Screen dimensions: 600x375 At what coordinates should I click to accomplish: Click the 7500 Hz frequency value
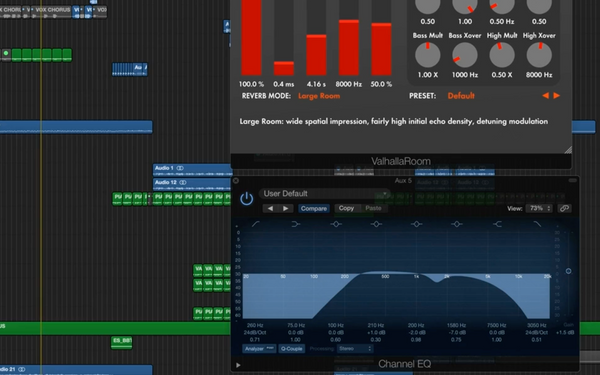pyautogui.click(x=497, y=325)
